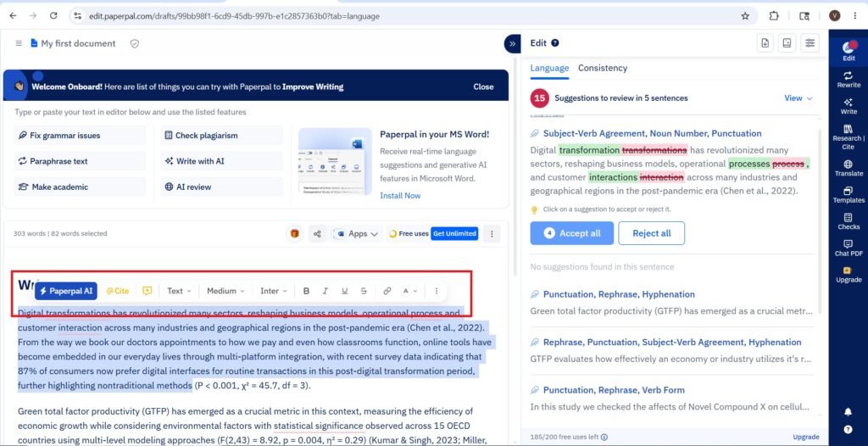
Task: Open the hamburger menu beside document title
Action: point(19,43)
